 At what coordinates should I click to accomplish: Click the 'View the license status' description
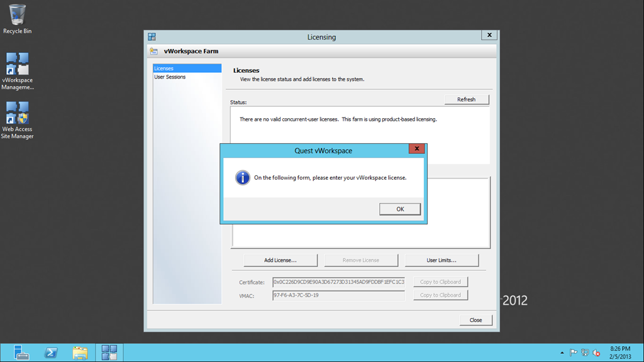[x=302, y=79]
